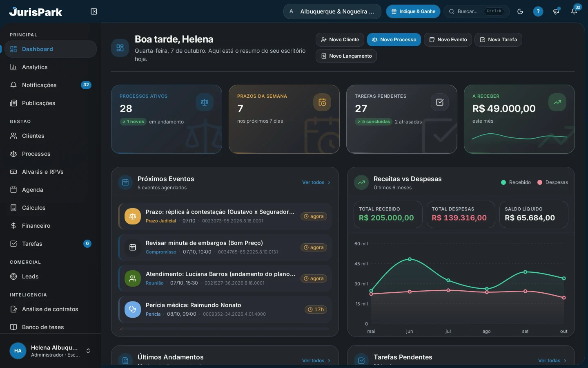Viewport: 588px width, 368px height.
Task: Open the Albuquerque & Nogueira office selector
Action: coord(332,11)
